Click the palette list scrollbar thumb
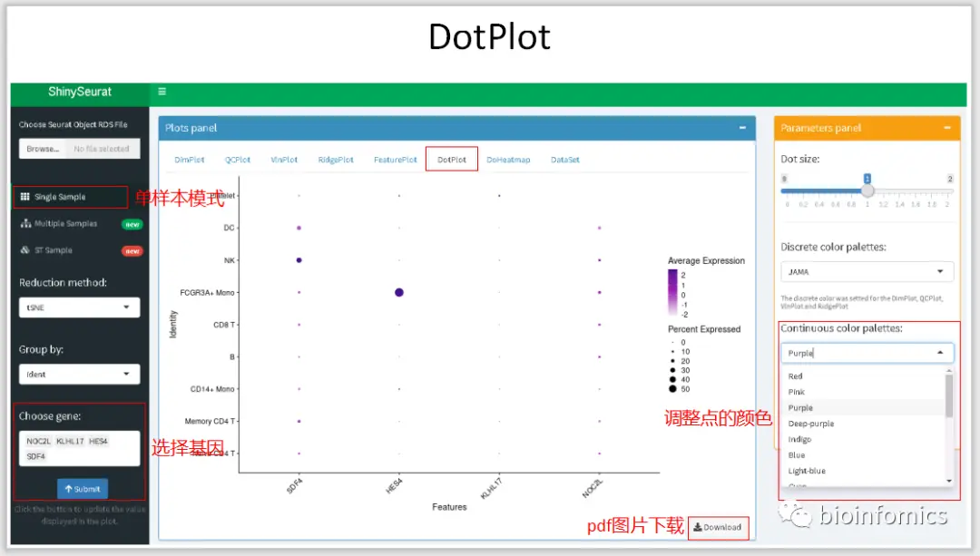This screenshot has width=980, height=556. coord(949,395)
